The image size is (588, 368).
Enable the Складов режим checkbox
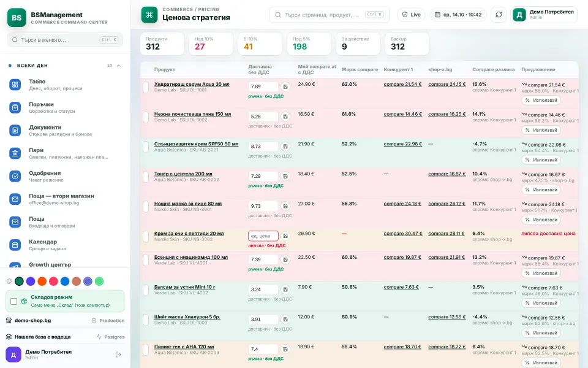click(14, 301)
